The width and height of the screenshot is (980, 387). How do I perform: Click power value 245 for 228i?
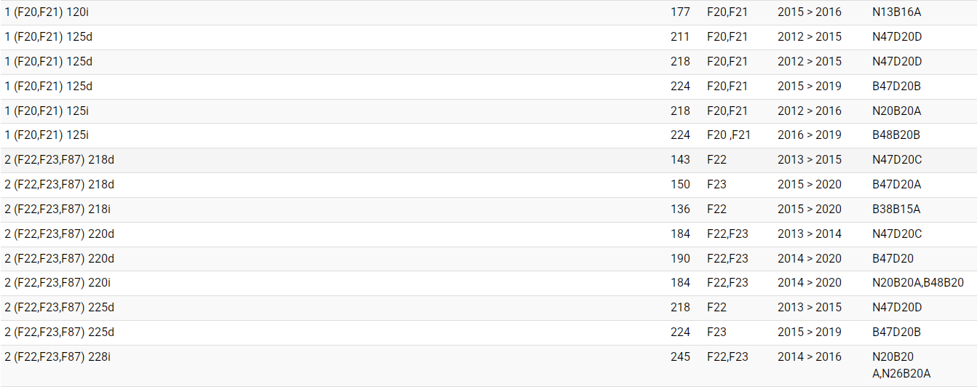(680, 357)
